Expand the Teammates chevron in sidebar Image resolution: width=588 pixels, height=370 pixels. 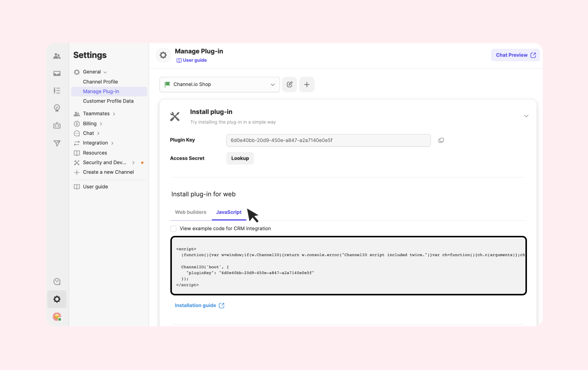(114, 114)
